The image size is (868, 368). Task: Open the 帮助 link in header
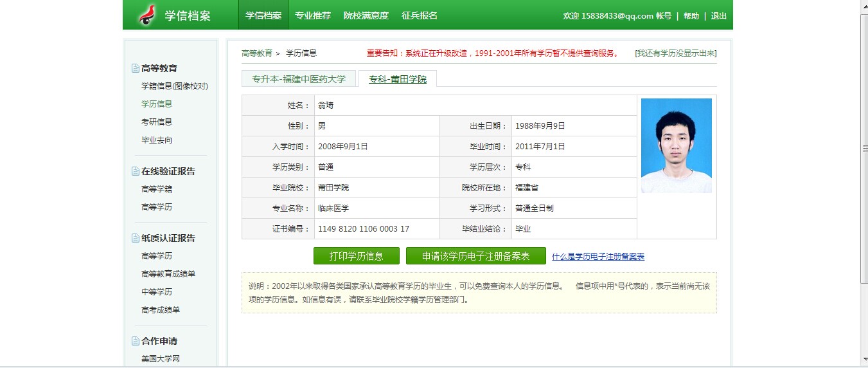click(x=691, y=16)
